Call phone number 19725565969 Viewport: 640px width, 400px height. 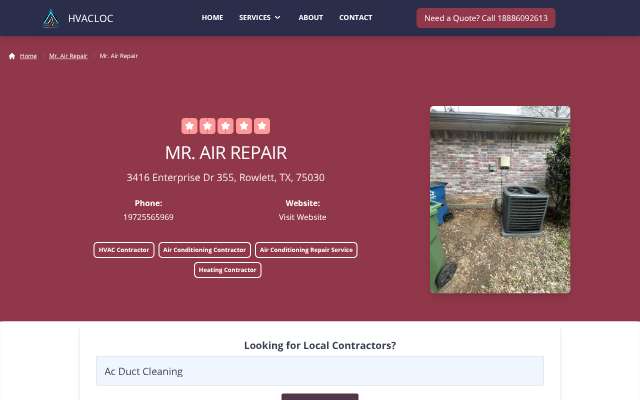coord(149,217)
